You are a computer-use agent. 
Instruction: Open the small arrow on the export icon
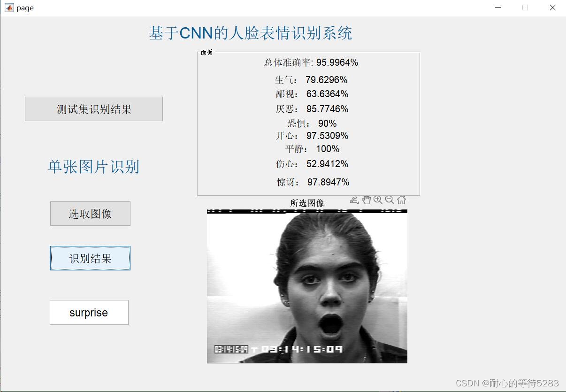pyautogui.click(x=358, y=202)
